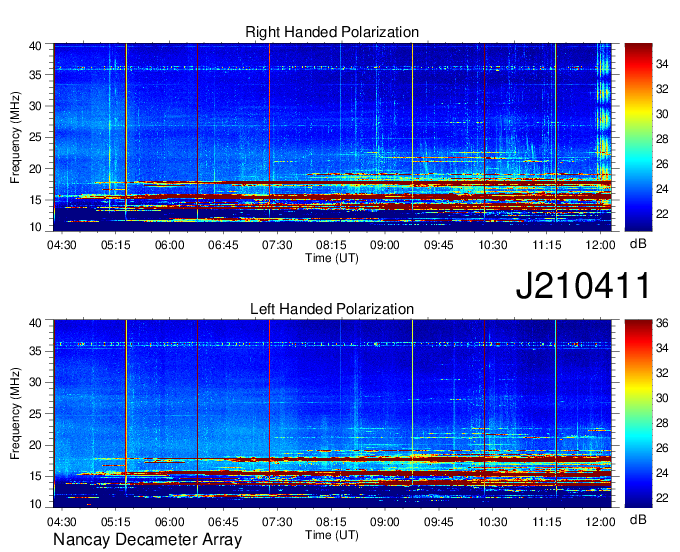Click the 07:30 time tick in bottom plot
680x552 pixels.
[x=277, y=522]
